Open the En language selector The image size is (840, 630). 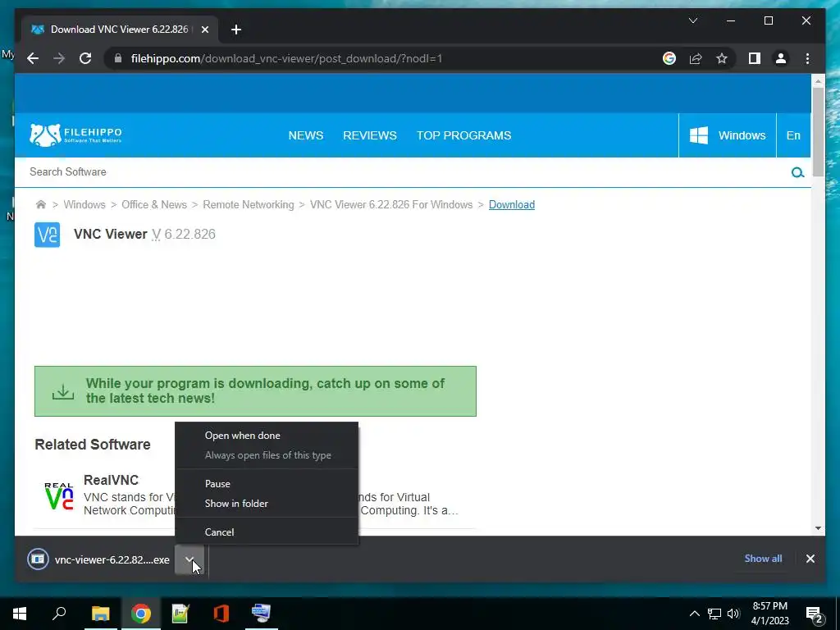793,135
